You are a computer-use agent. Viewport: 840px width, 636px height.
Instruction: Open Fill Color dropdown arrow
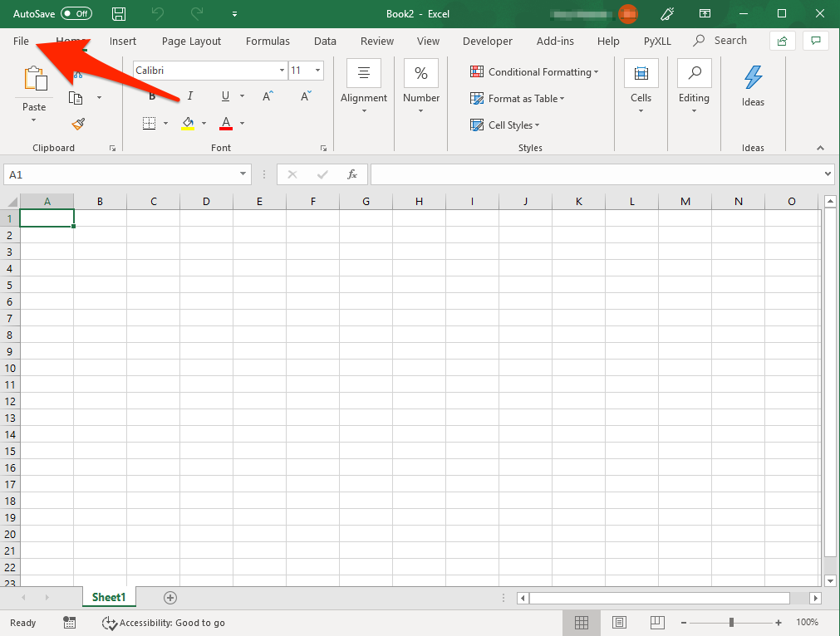(x=204, y=124)
